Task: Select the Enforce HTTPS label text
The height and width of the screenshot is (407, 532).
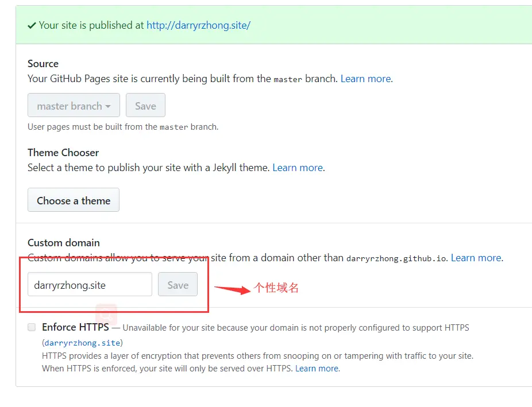Action: coord(75,327)
